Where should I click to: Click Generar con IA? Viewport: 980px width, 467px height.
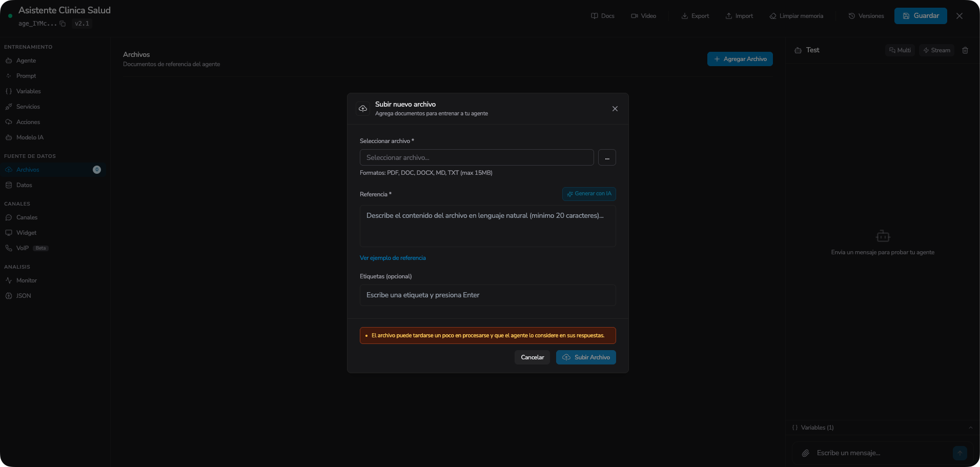pos(589,194)
